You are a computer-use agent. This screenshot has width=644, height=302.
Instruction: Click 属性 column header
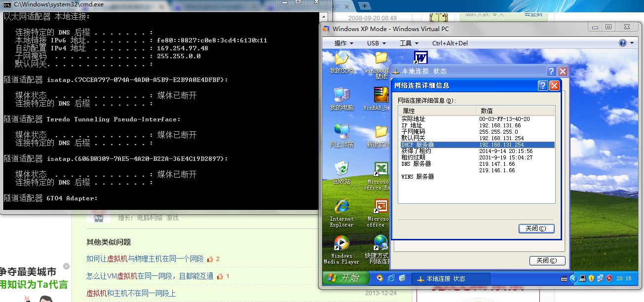[x=437, y=111]
